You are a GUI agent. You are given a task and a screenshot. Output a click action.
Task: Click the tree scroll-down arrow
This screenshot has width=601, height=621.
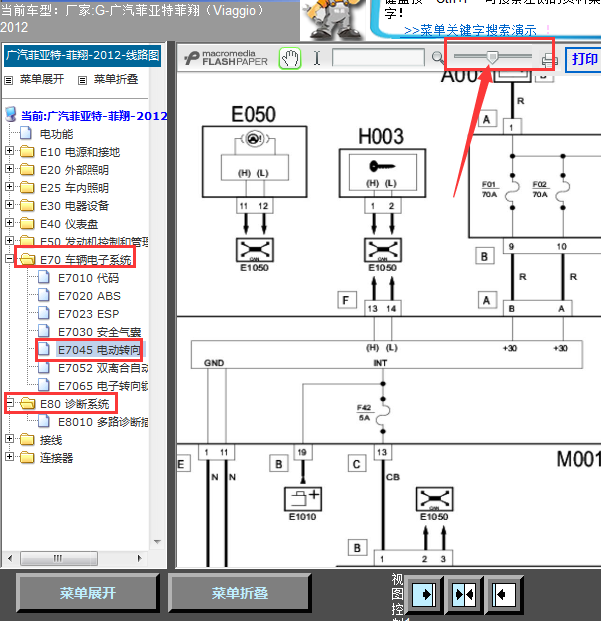tap(157, 541)
